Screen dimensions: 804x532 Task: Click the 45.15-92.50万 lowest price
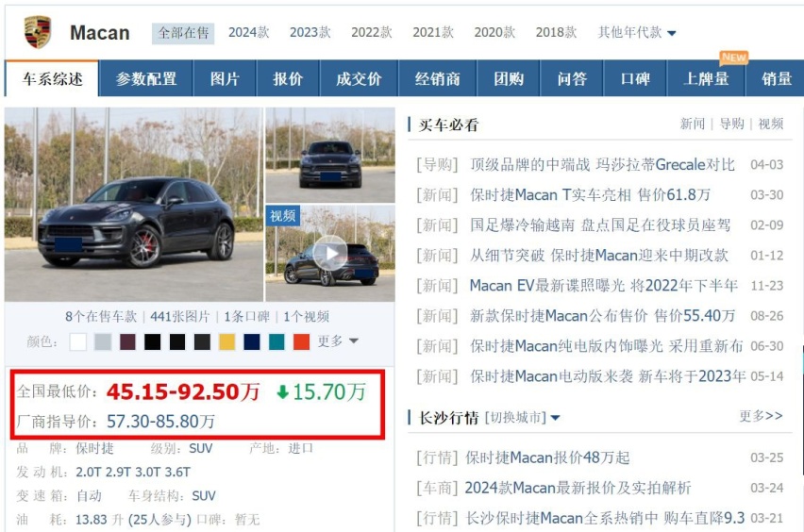point(183,391)
